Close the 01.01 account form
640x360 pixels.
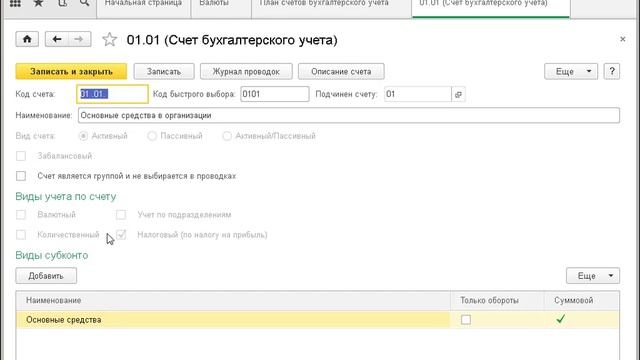622,39
